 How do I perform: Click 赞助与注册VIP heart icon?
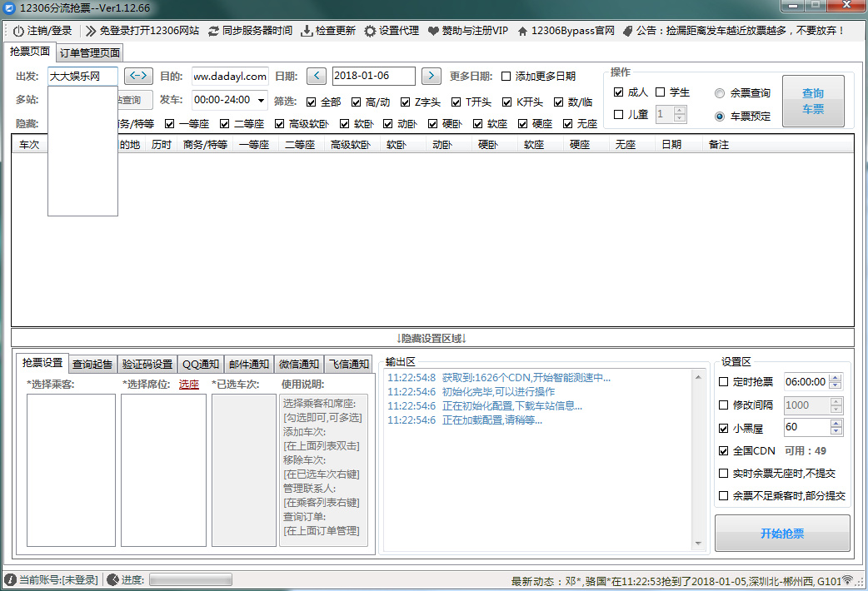coord(433,31)
